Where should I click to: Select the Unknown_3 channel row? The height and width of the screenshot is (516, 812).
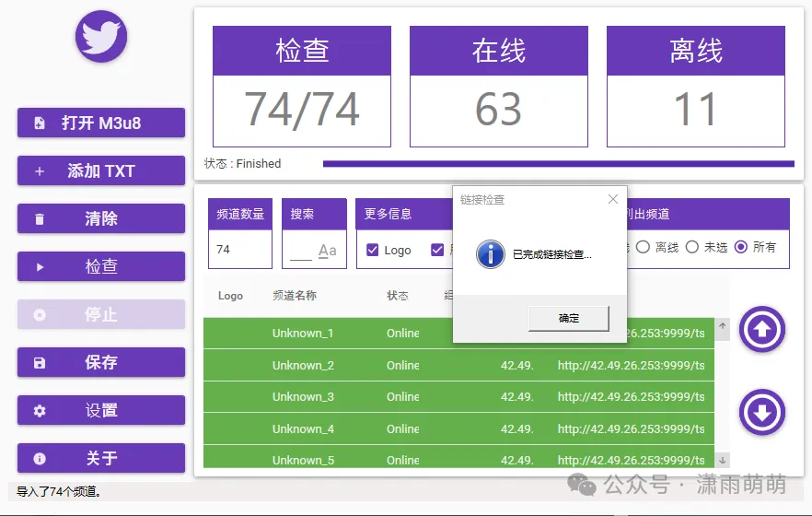458,397
